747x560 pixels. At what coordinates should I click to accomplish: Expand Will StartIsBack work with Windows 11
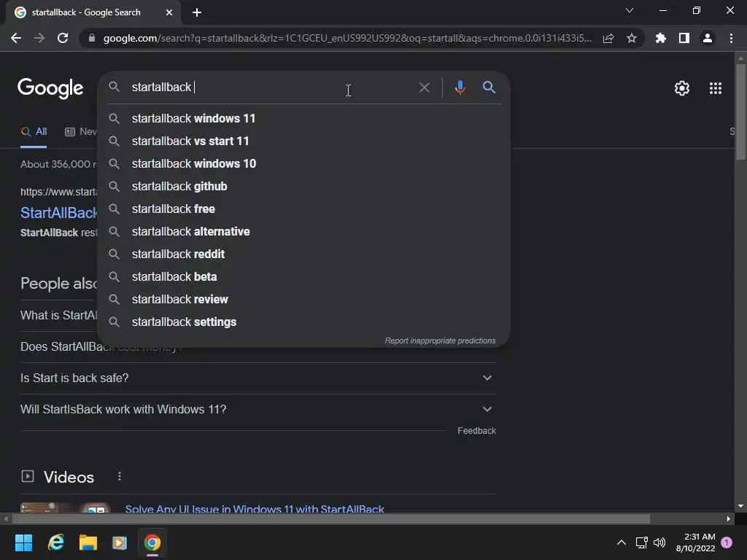click(x=258, y=410)
